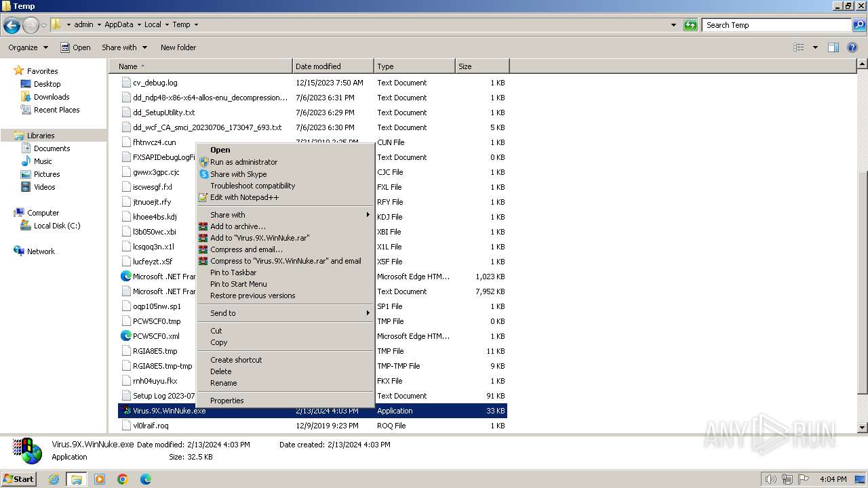Sort by the Type column header
This screenshot has width=868, height=488.
pos(414,66)
